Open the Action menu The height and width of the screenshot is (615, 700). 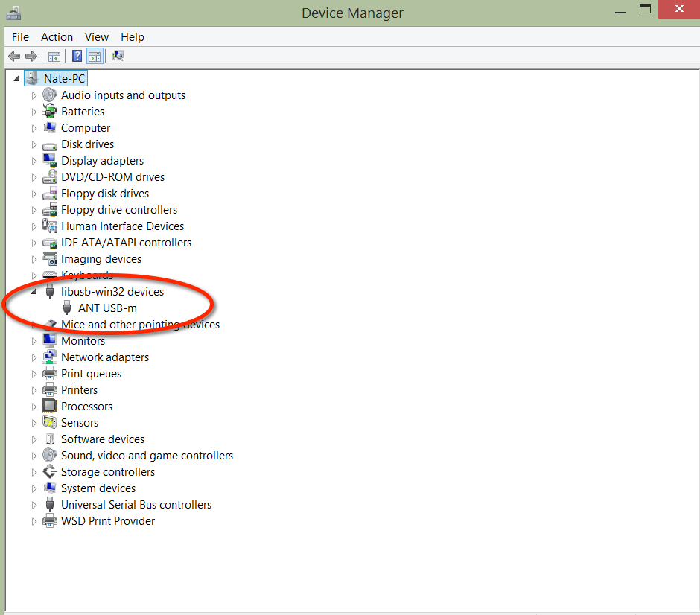(57, 37)
